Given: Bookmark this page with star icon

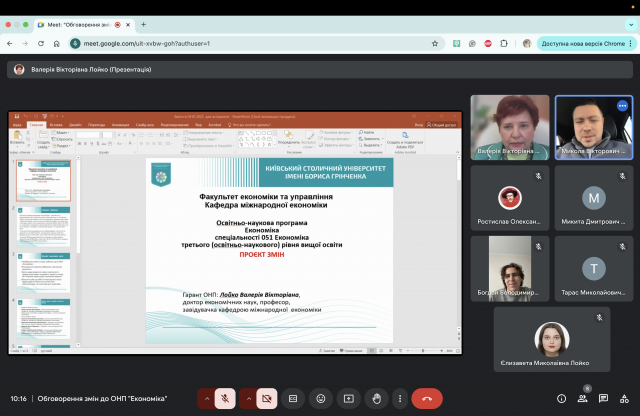Looking at the screenshot, I should [435, 44].
